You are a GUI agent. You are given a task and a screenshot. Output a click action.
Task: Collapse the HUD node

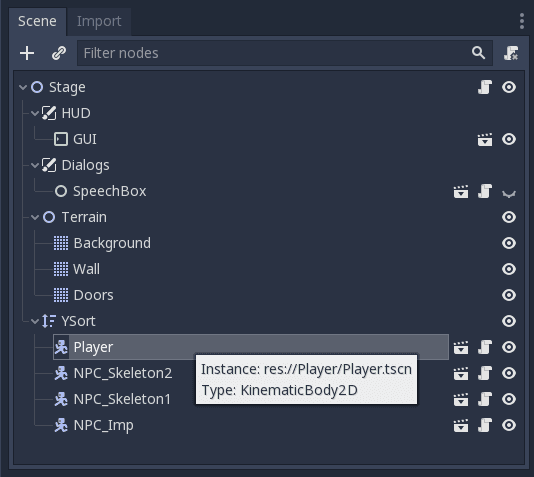[35, 113]
